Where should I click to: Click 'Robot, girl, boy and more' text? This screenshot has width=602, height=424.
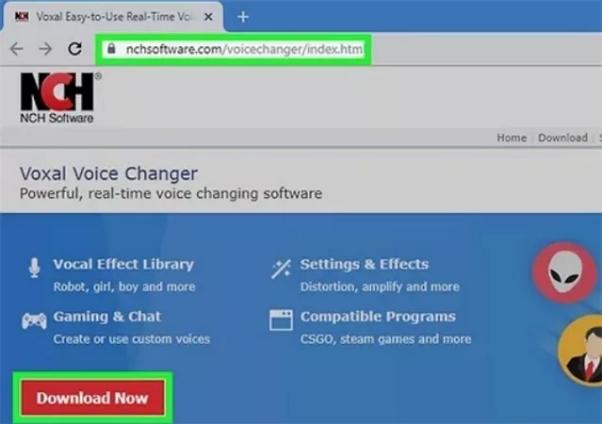click(x=124, y=287)
